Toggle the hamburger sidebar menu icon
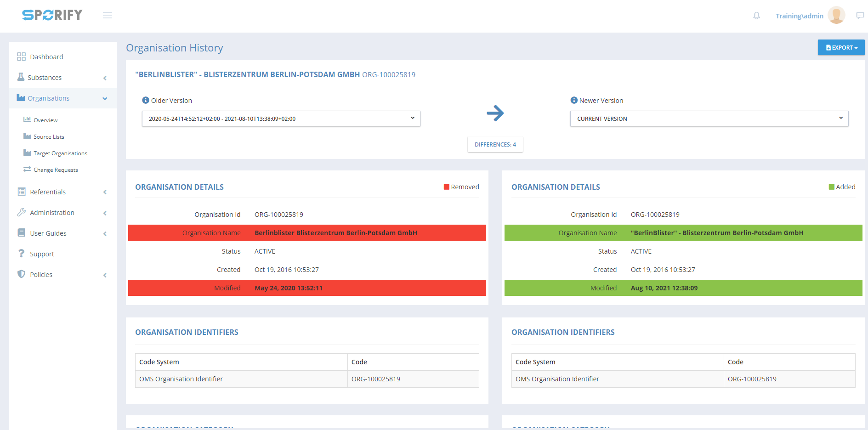Viewport: 868px width, 430px height. click(x=108, y=16)
